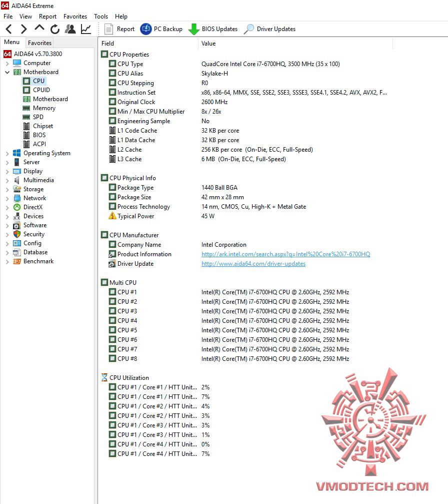Click the Database category icon
This screenshot has height=504, width=448.
click(16, 252)
